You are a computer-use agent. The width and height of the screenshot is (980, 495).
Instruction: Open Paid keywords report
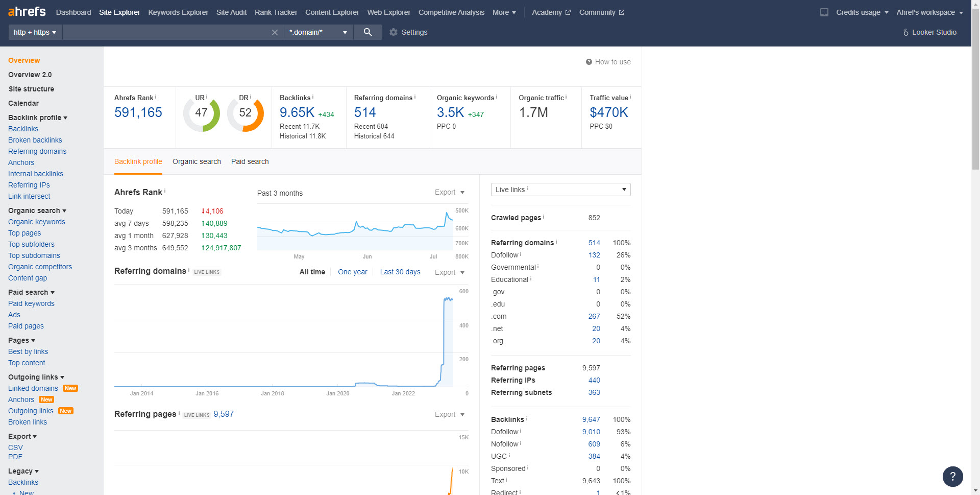tap(31, 303)
